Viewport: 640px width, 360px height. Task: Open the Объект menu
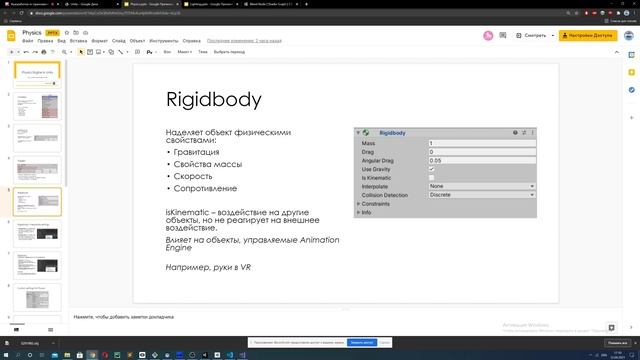click(x=137, y=41)
